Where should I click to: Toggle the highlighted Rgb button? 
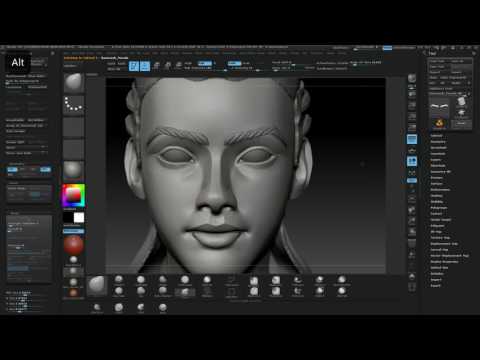[205, 63]
